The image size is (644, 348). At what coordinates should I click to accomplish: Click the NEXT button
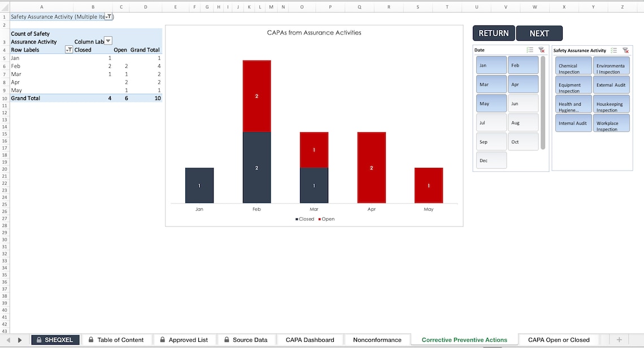539,33
